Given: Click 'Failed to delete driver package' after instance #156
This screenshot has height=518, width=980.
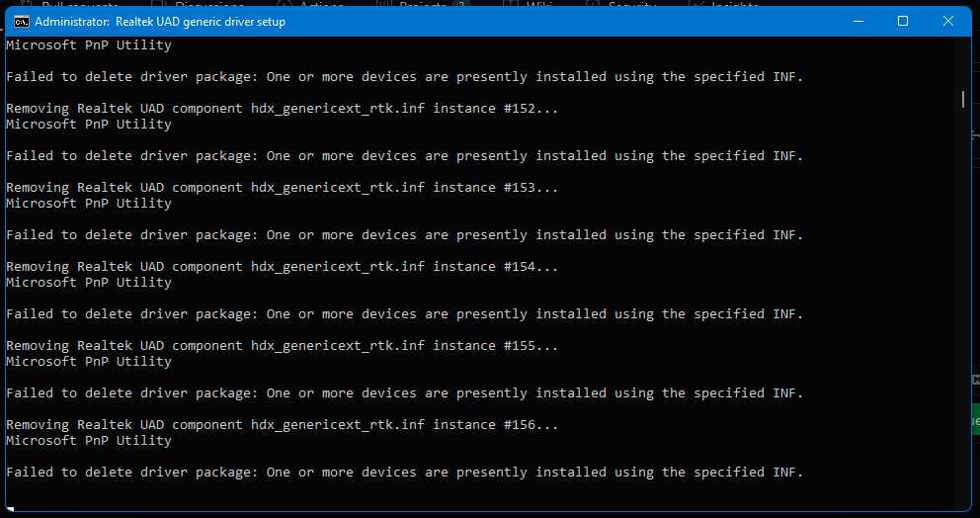Looking at the screenshot, I should tap(404, 473).
